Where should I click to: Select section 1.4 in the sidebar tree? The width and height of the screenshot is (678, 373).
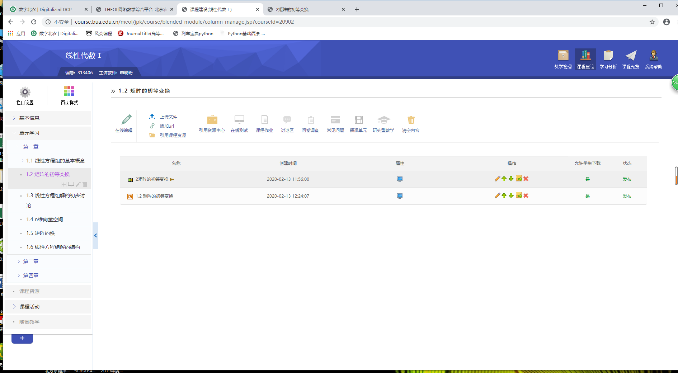[45, 219]
